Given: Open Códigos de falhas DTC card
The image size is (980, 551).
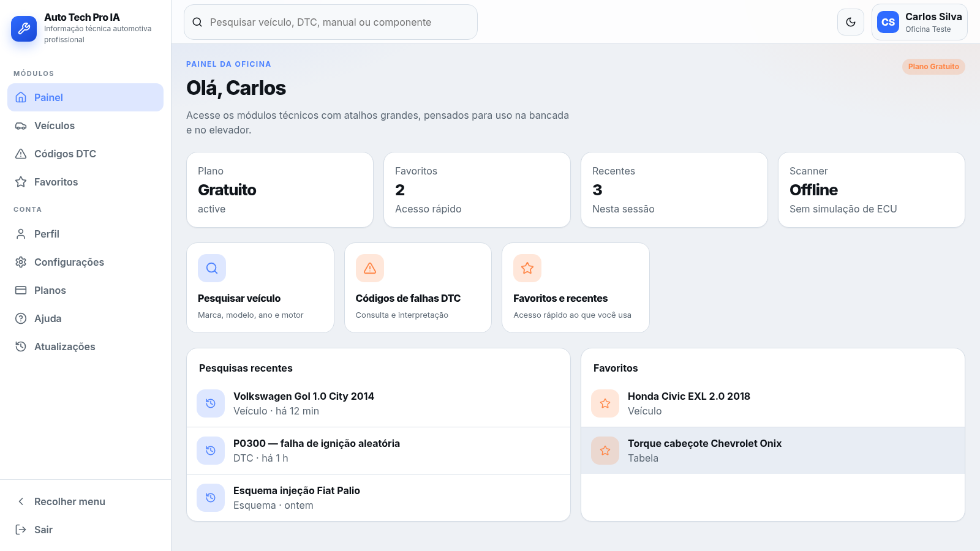Looking at the screenshot, I should pos(418,288).
